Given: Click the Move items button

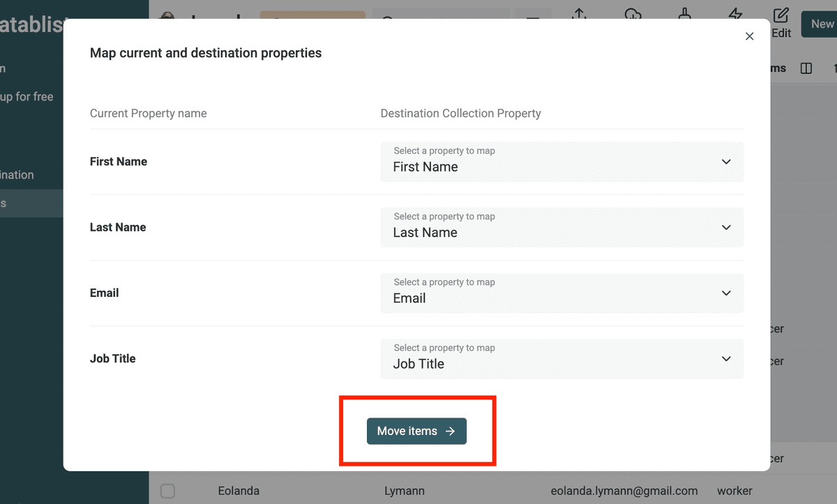Looking at the screenshot, I should [416, 431].
